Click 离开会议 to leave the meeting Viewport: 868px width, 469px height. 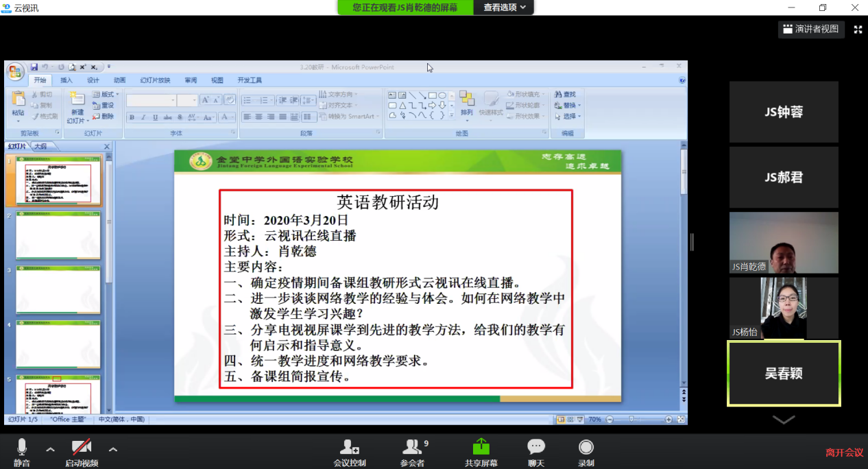pos(844,453)
